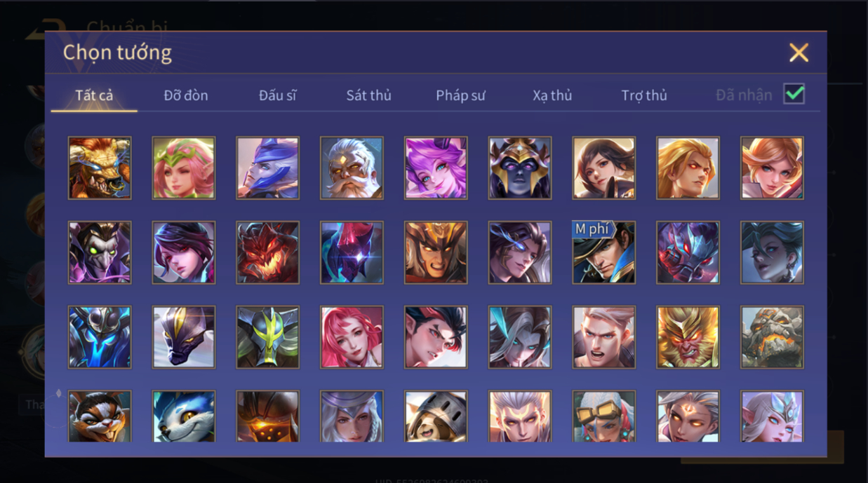Switch to the Đấu sĩ tab
The height and width of the screenshot is (483, 868).
point(277,95)
